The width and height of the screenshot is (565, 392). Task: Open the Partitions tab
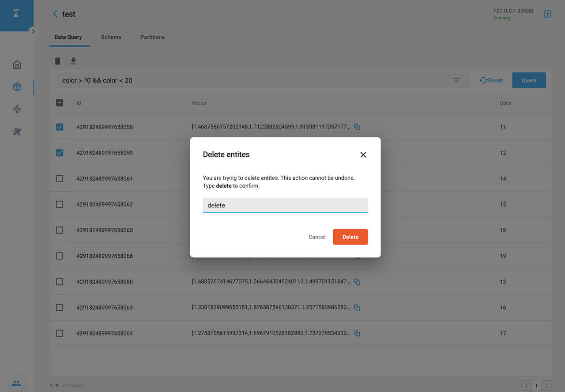coord(152,37)
